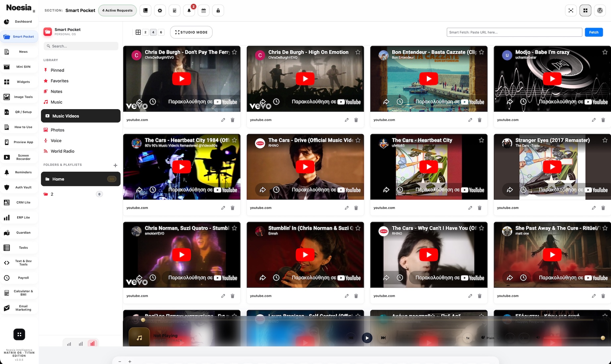This screenshot has width=611, height=364.
Task: Toggle the grid view button at top right
Action: coord(585,11)
